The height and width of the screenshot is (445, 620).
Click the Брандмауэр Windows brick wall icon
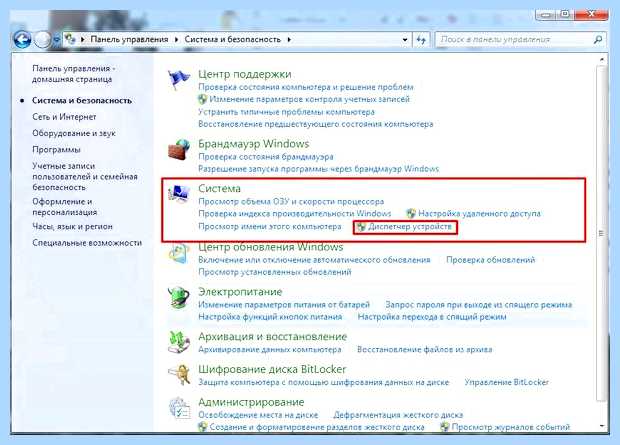178,150
